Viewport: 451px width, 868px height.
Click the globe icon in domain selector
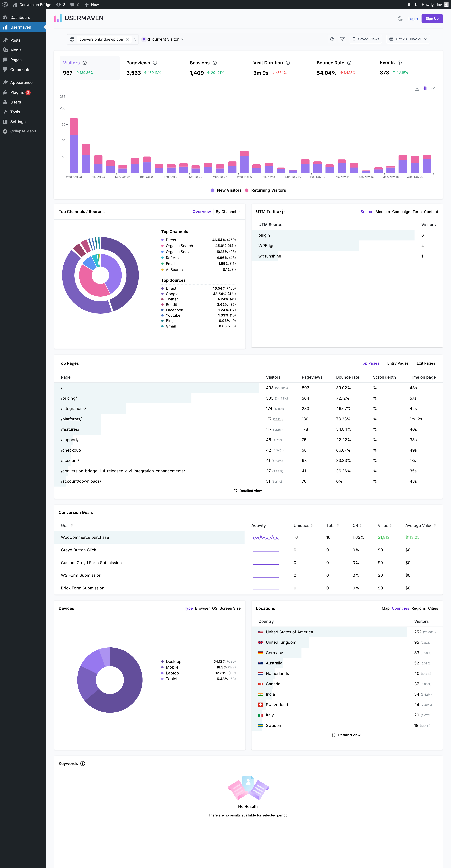(72, 39)
